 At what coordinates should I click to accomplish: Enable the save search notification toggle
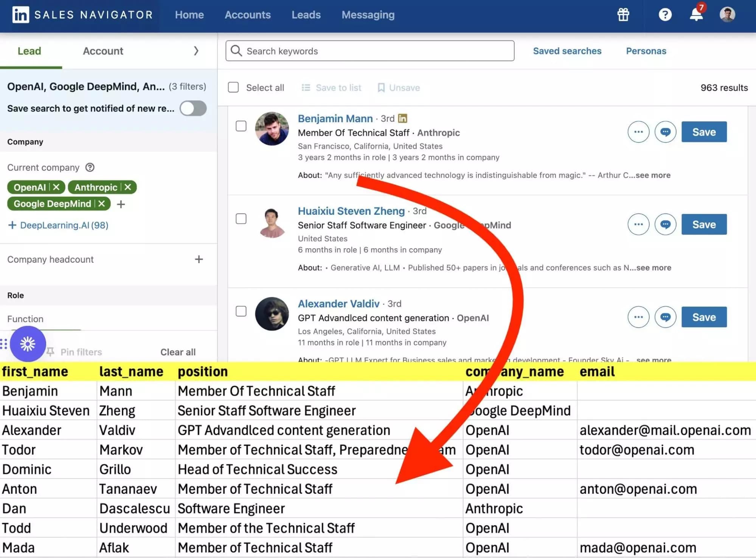tap(193, 108)
